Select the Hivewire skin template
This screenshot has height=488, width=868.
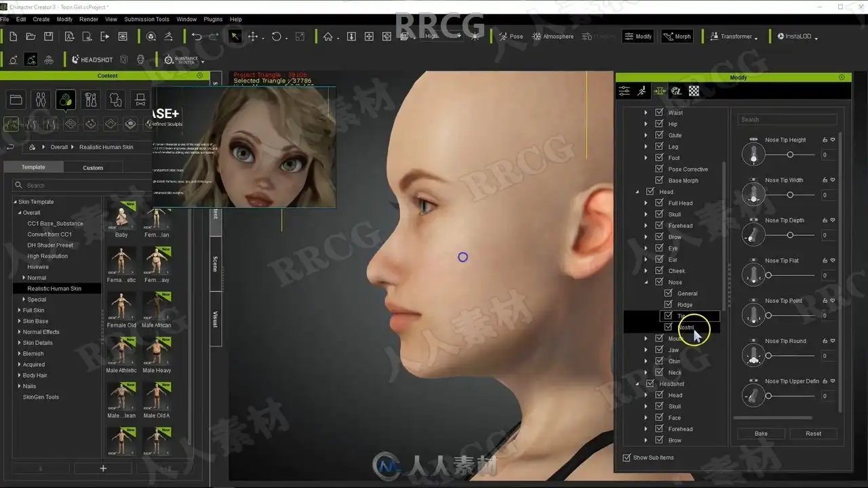click(38, 267)
